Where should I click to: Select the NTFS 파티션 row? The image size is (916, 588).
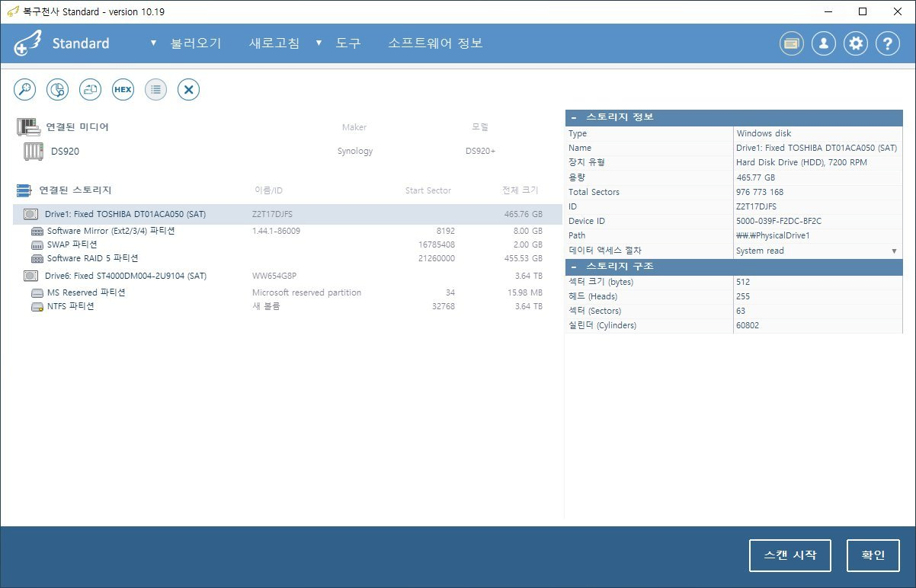(287, 307)
